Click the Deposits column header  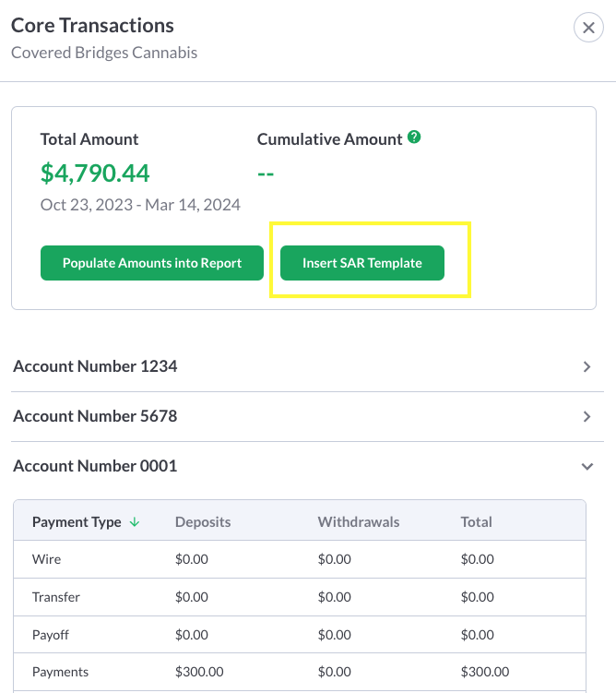pos(203,522)
